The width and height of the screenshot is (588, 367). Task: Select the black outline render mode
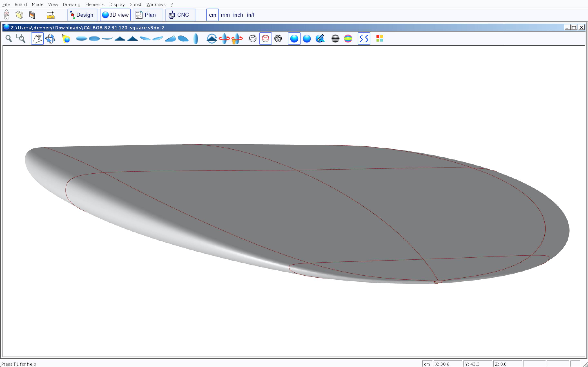[253, 39]
